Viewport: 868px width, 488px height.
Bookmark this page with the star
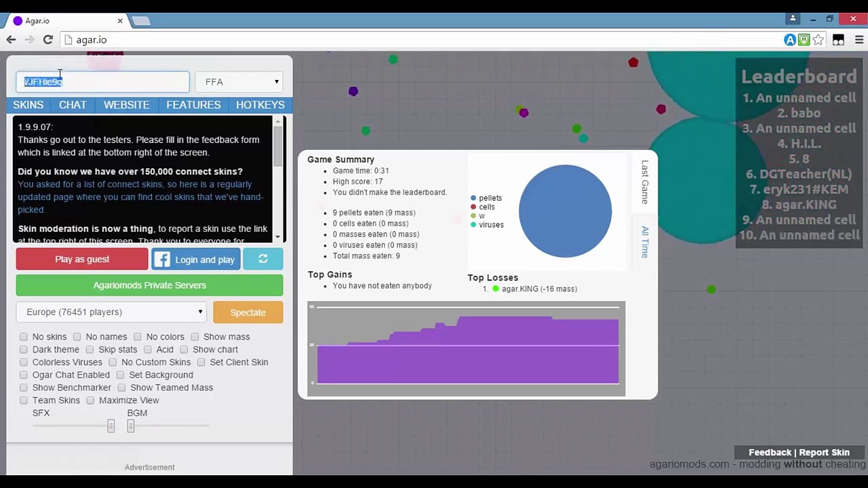click(x=818, y=40)
